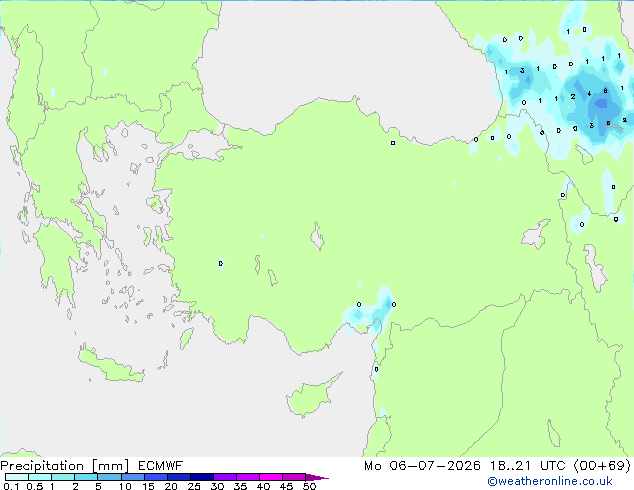Click the '25' legend scale label
Screen dimensions: 634x490
pyautogui.click(x=194, y=486)
